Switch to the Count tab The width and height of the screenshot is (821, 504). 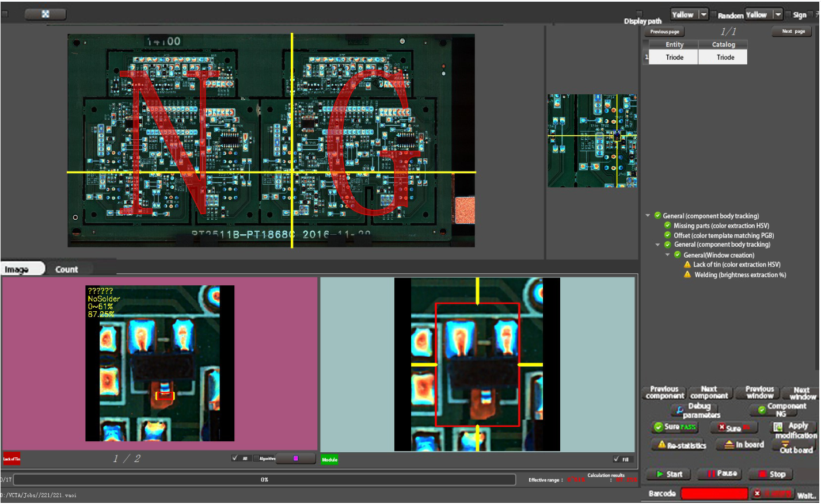click(67, 269)
